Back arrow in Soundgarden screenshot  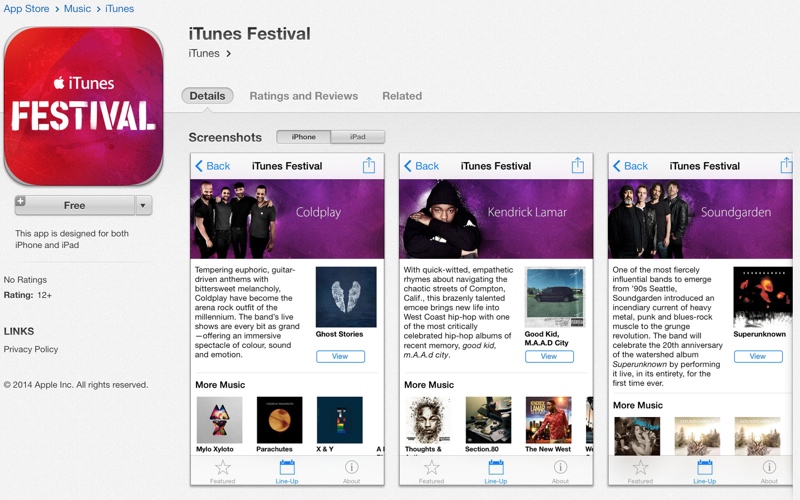(x=616, y=166)
